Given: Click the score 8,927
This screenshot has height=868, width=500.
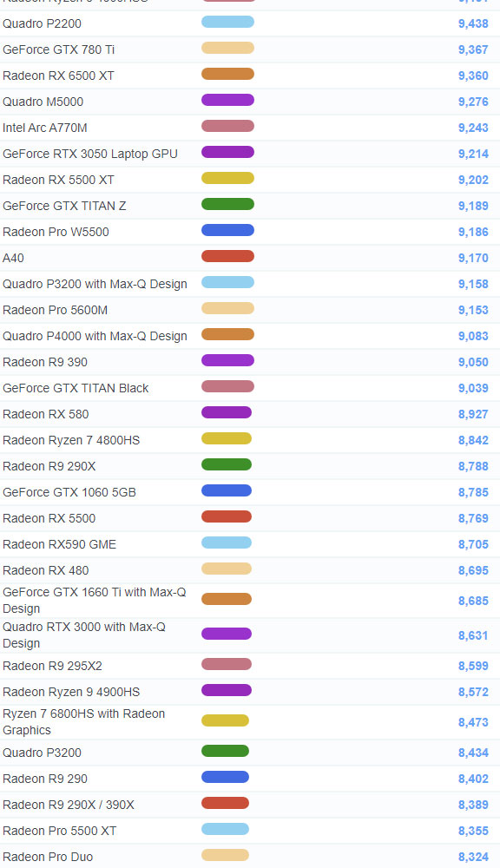Looking at the screenshot, I should (473, 414).
